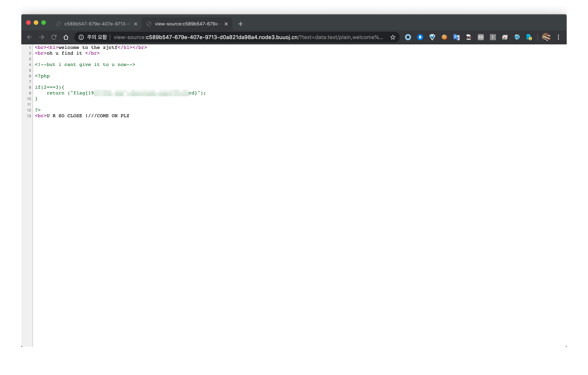This screenshot has width=588, height=375.
Task: Reload the current page
Action: (54, 37)
